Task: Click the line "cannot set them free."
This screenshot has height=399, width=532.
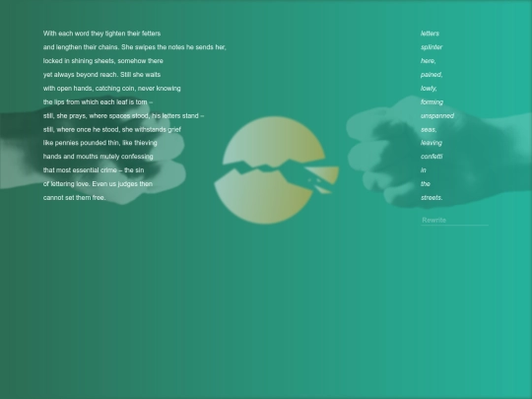Action: click(x=74, y=197)
